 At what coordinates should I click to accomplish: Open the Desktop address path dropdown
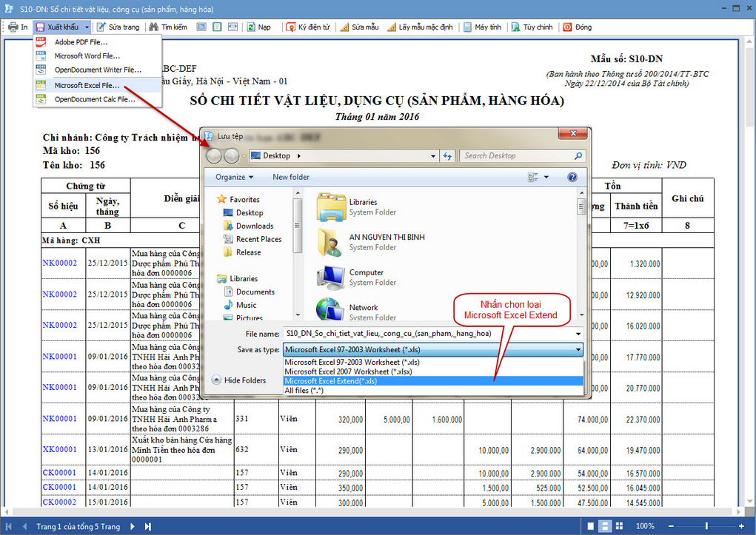(433, 155)
